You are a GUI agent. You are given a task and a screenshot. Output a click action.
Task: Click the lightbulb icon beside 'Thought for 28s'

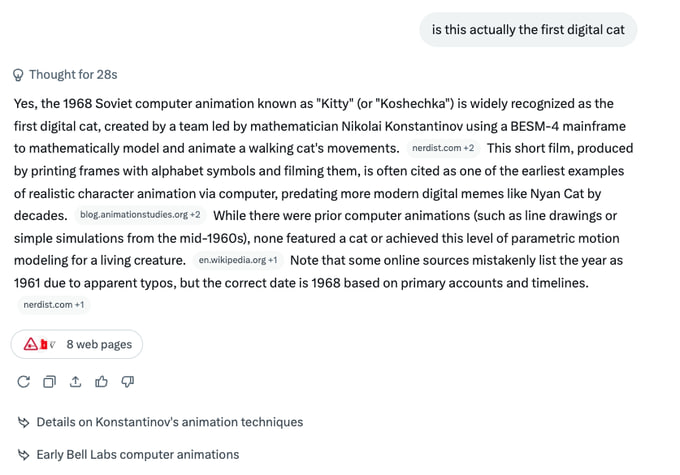click(x=18, y=75)
